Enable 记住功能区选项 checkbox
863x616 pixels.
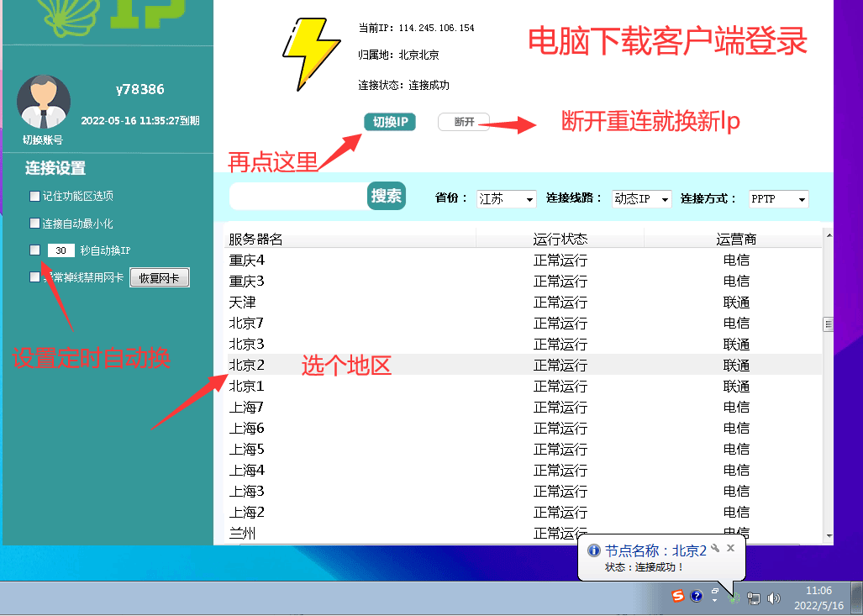[x=34, y=196]
